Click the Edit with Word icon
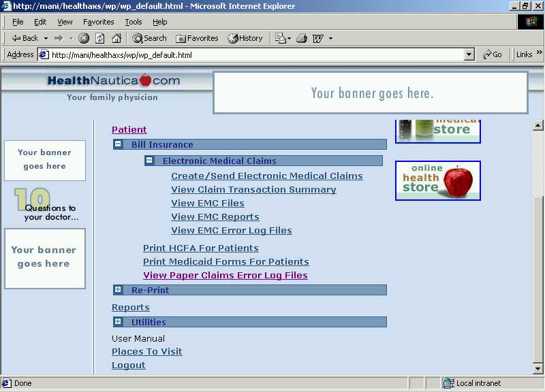This screenshot has height=392, width=545. (317, 38)
